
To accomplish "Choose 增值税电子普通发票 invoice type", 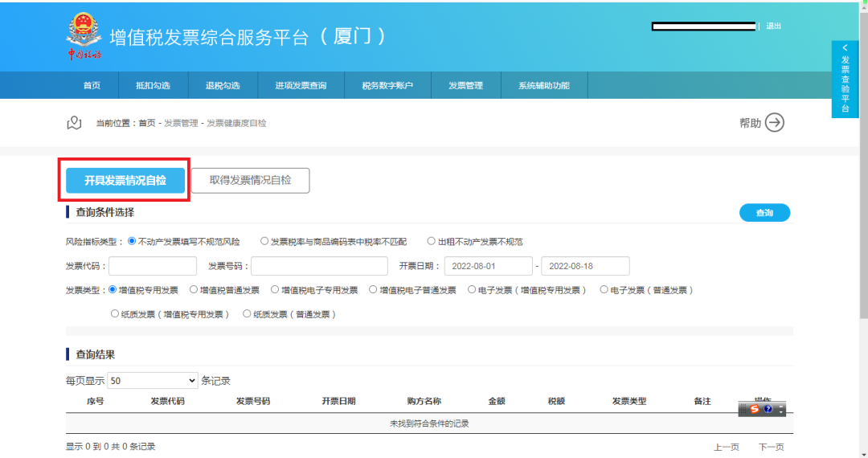I will (373, 289).
